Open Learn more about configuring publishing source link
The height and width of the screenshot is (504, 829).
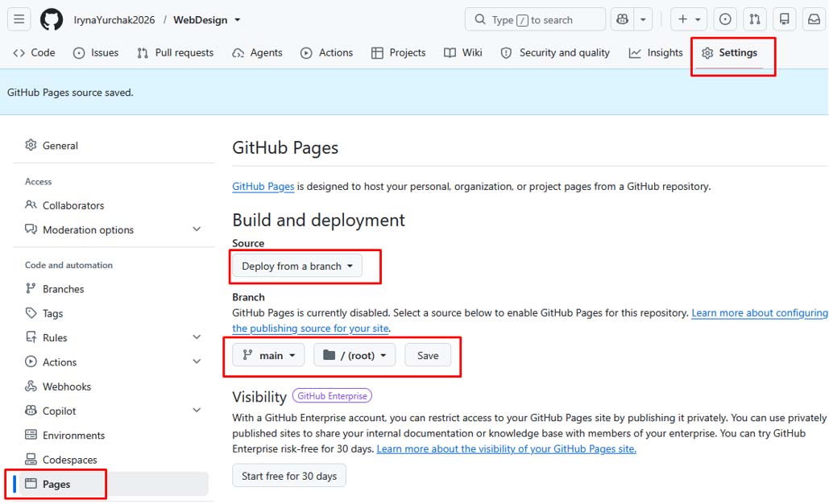point(759,312)
